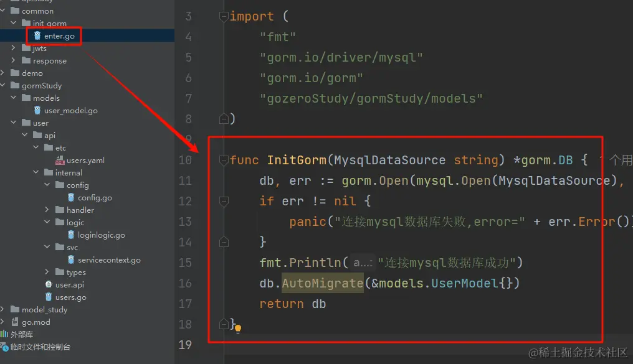Collapse the init_gorm folder
Image resolution: width=633 pixels, height=364 pixels.
pyautogui.click(x=13, y=23)
